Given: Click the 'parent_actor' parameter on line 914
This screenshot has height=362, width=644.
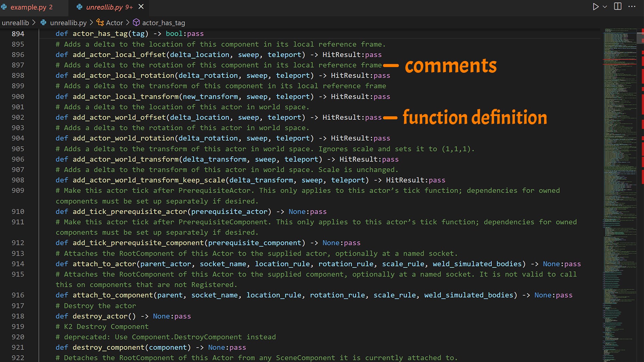Looking at the screenshot, I should click(x=166, y=264).
